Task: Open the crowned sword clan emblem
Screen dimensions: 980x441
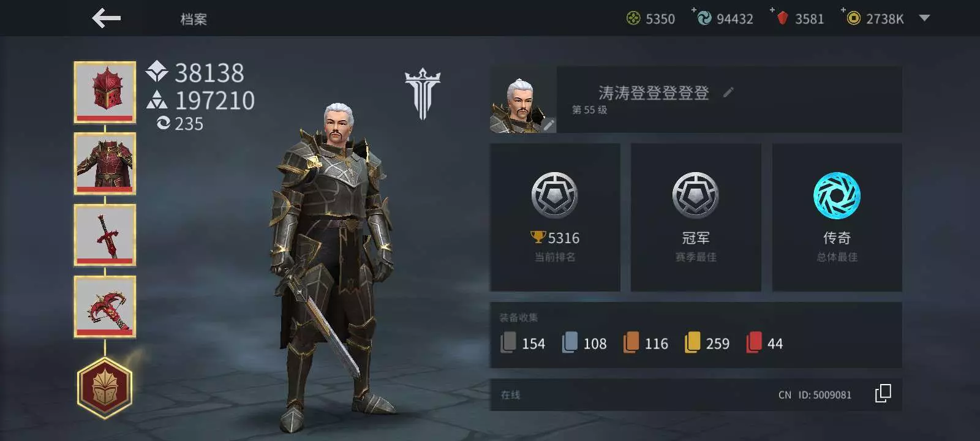Action: [423, 94]
